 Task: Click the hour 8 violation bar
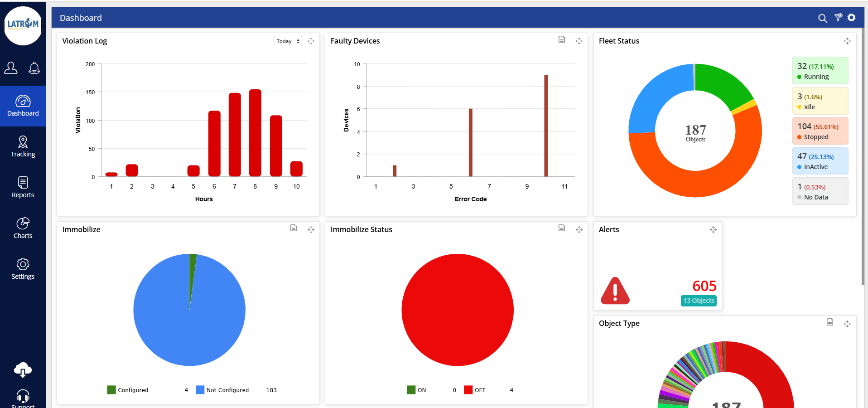pyautogui.click(x=255, y=133)
